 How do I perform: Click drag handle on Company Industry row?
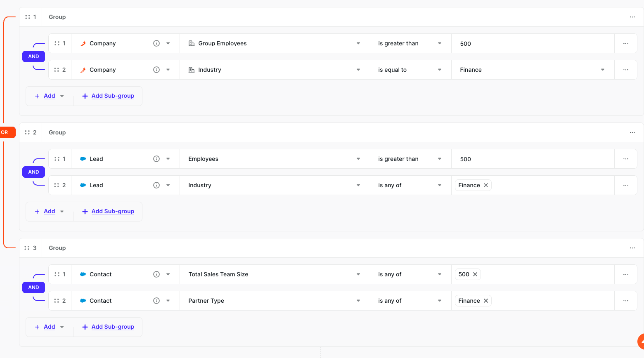pos(57,70)
